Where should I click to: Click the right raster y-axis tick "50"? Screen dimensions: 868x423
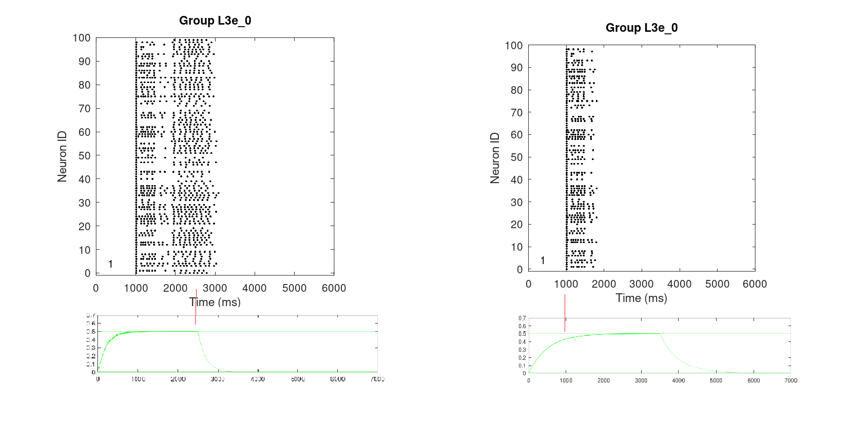517,157
